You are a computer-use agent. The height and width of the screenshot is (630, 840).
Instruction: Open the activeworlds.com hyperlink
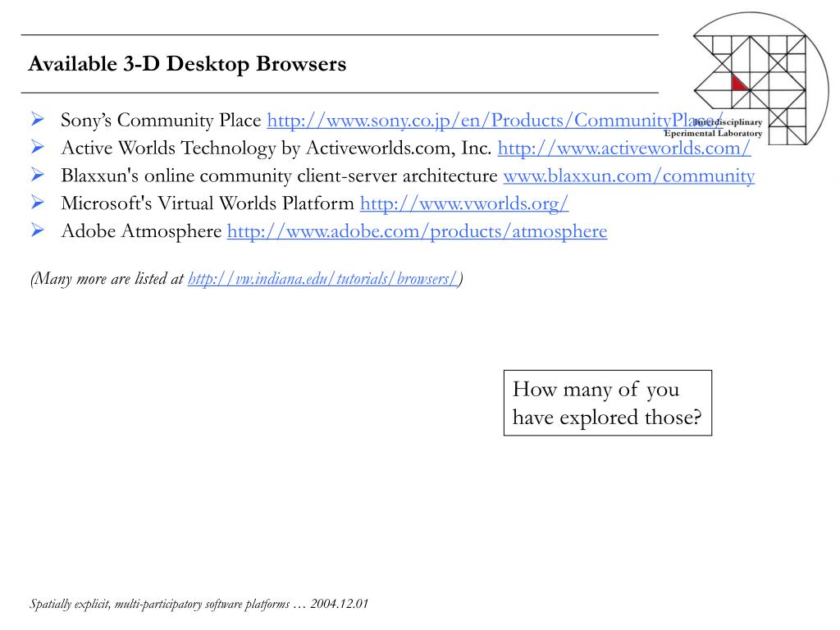(624, 148)
